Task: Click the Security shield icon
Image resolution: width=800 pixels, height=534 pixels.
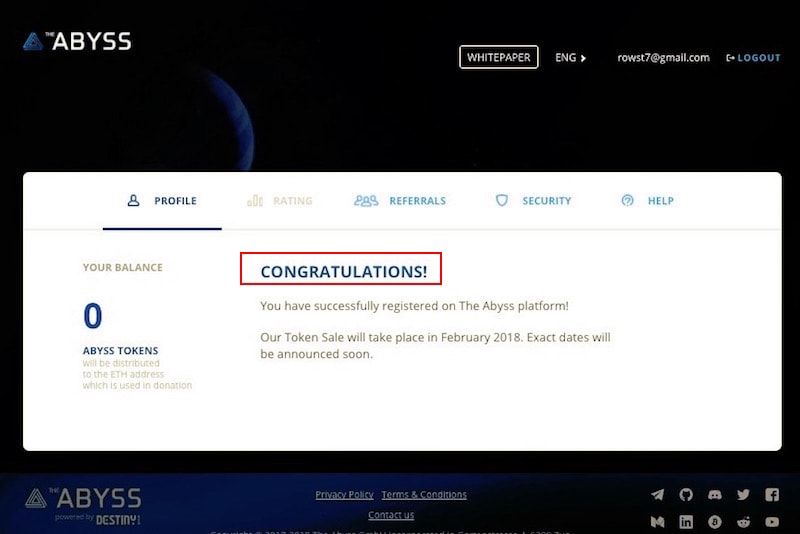Action: pyautogui.click(x=502, y=200)
